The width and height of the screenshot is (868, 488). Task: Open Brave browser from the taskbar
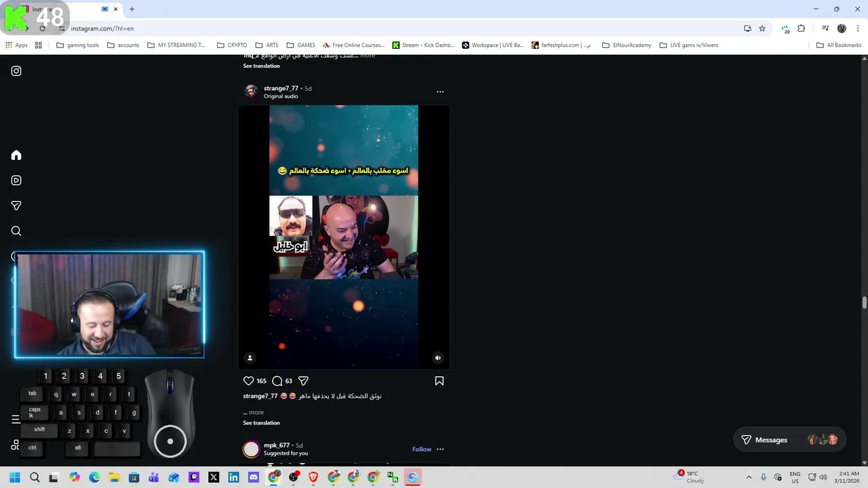(313, 477)
